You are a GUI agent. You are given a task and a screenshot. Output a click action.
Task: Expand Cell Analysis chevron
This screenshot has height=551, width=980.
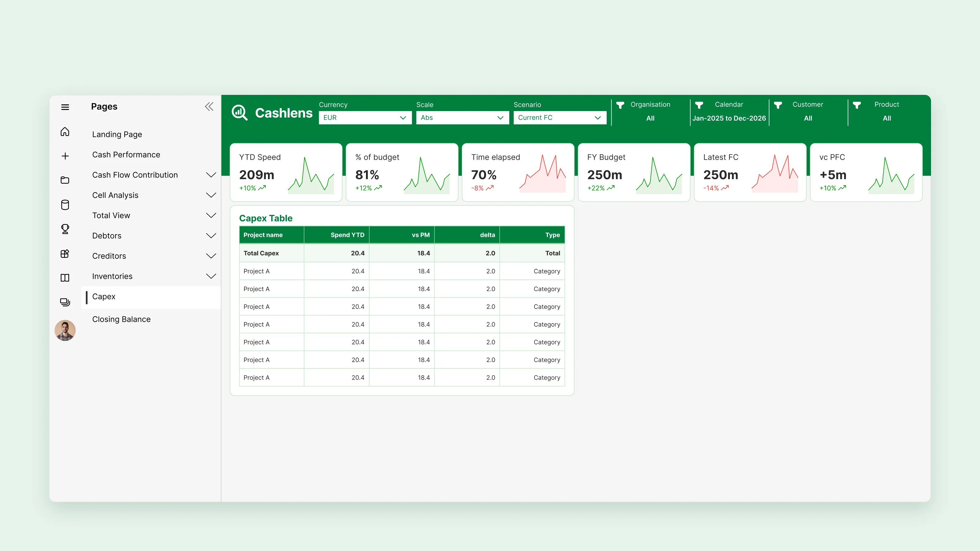(x=211, y=195)
